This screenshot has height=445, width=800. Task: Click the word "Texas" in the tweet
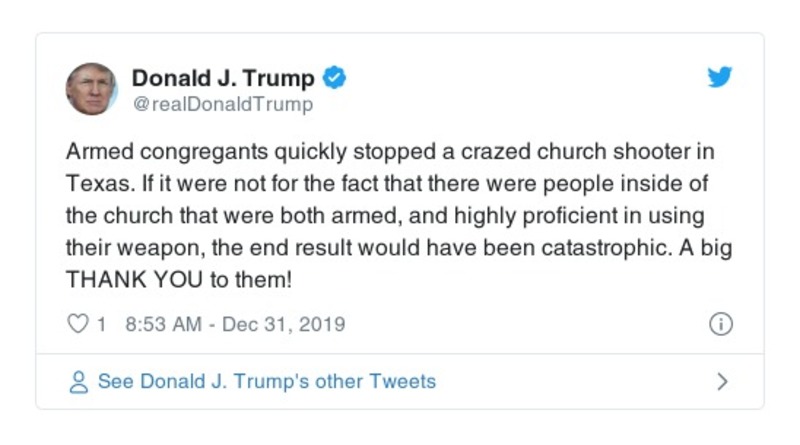tap(95, 185)
